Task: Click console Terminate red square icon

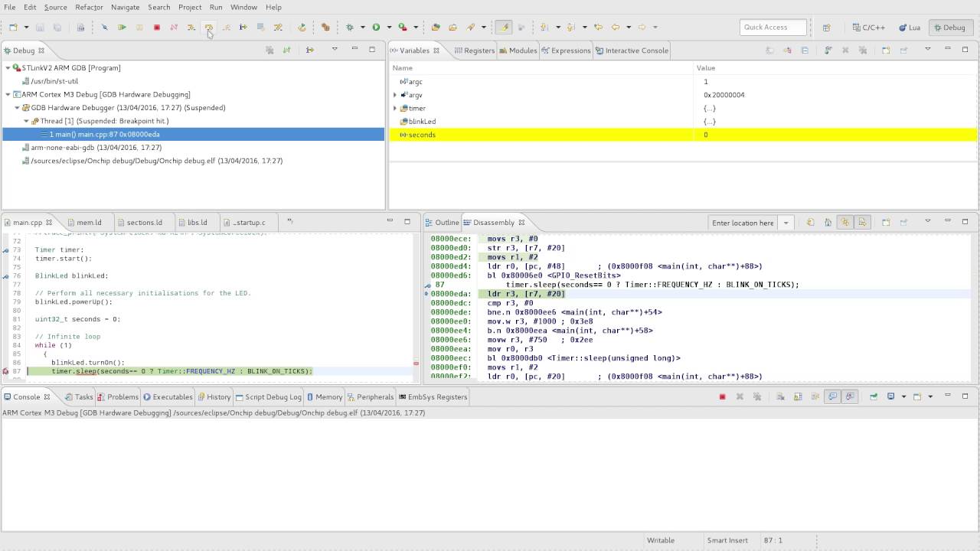Action: [722, 396]
